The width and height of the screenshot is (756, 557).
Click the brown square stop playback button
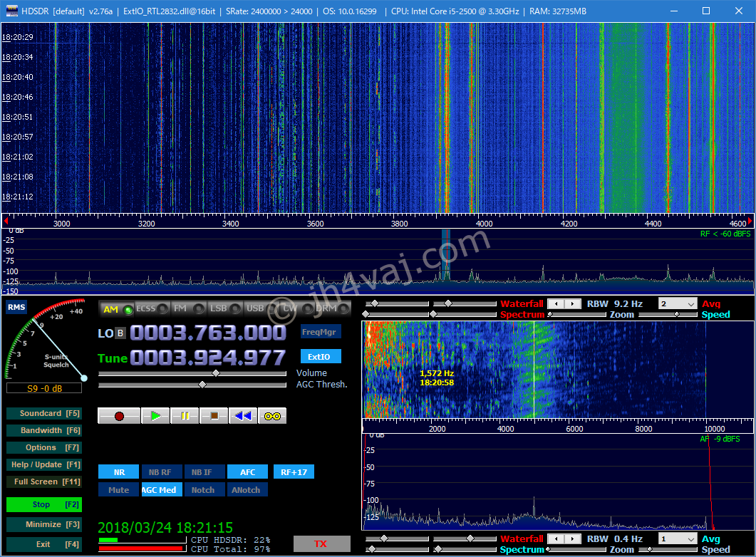(x=214, y=416)
